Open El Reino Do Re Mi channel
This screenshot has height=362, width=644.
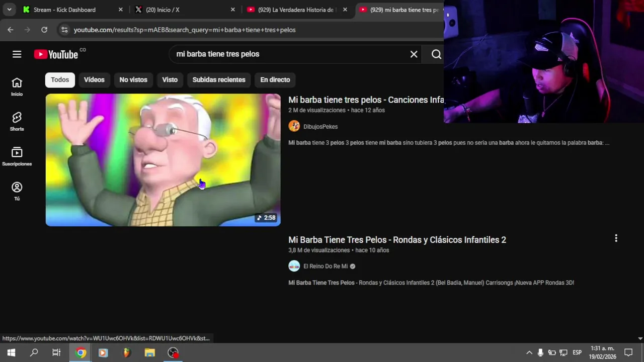pyautogui.click(x=326, y=266)
